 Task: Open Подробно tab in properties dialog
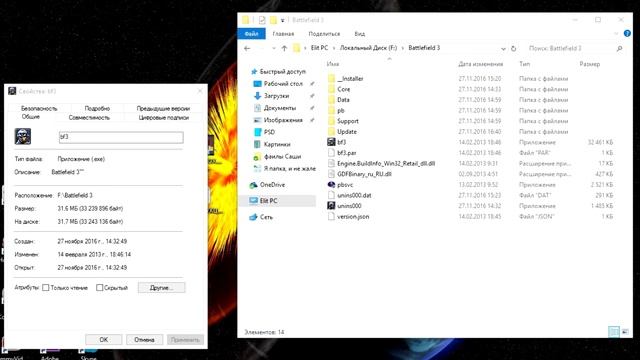pyautogui.click(x=97, y=108)
